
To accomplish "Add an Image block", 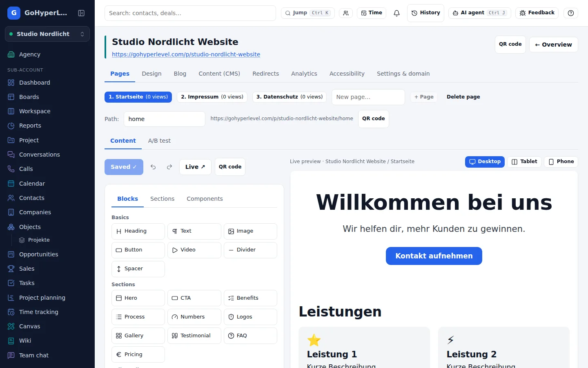I will point(250,231).
